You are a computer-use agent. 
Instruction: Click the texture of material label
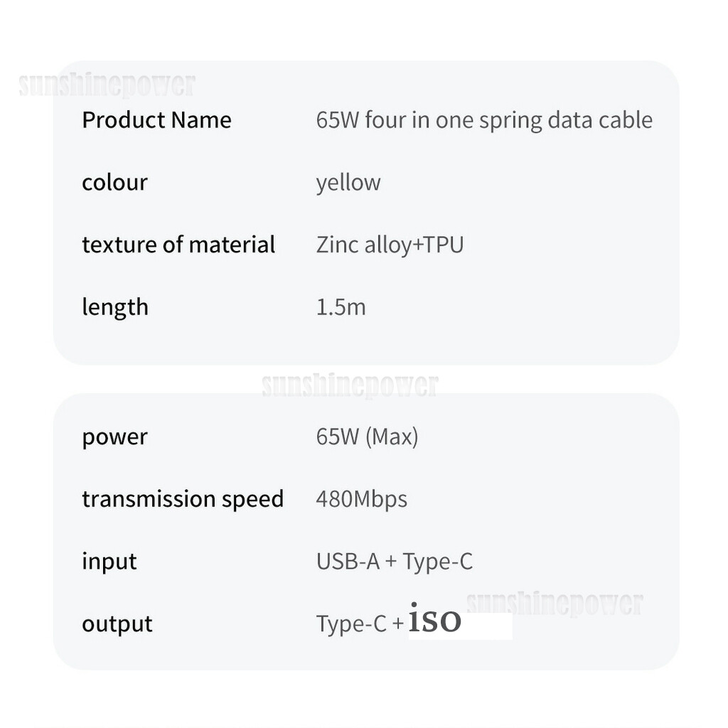[178, 245]
